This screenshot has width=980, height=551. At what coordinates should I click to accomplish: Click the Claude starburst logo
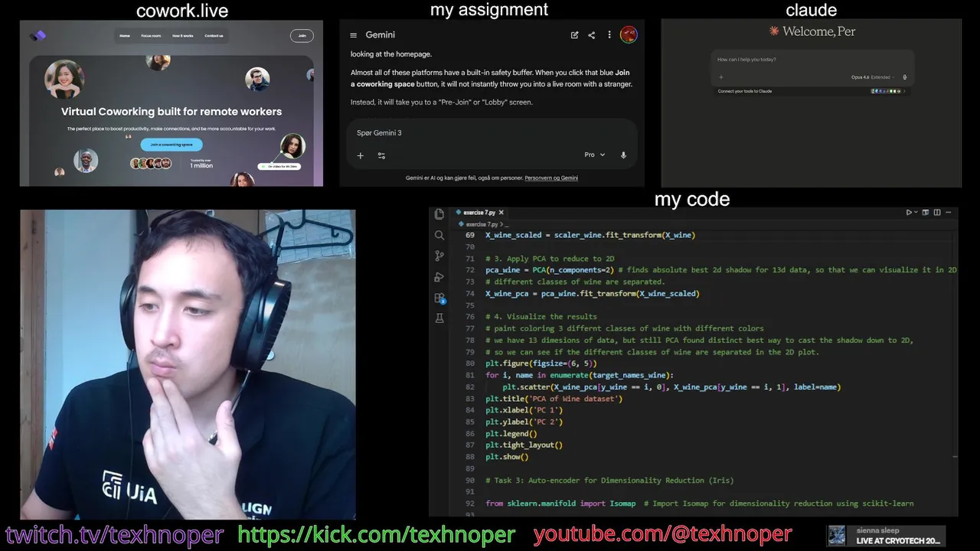point(774,31)
